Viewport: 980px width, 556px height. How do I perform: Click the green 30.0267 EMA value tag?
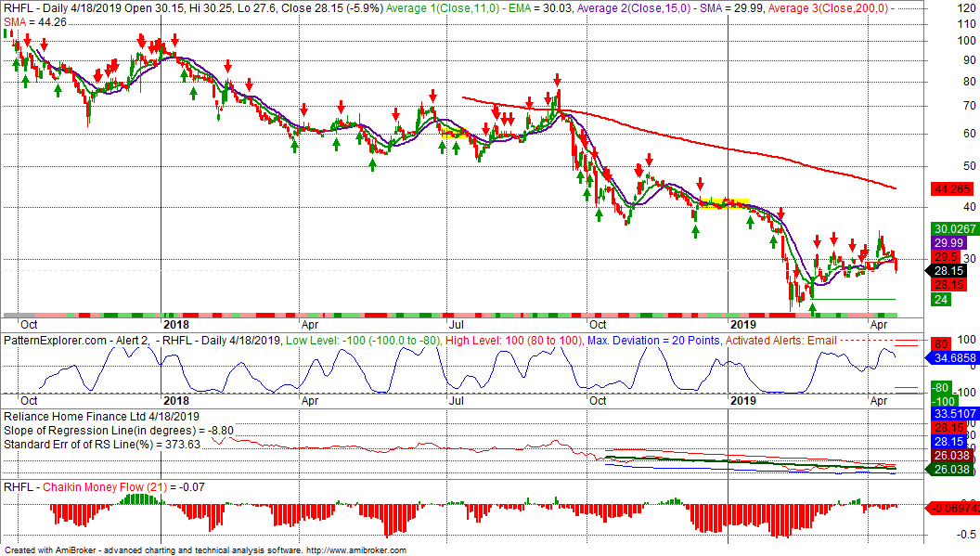pyautogui.click(x=954, y=229)
